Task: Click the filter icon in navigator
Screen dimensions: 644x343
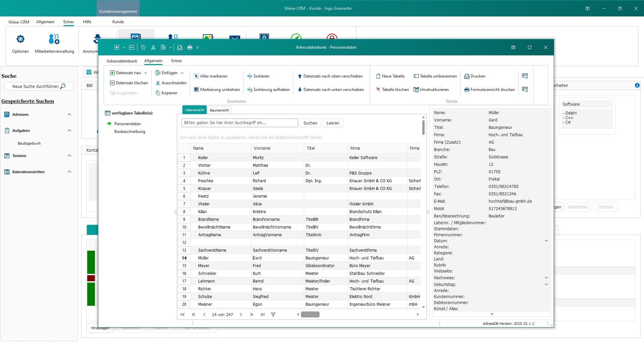Action: [x=273, y=314]
